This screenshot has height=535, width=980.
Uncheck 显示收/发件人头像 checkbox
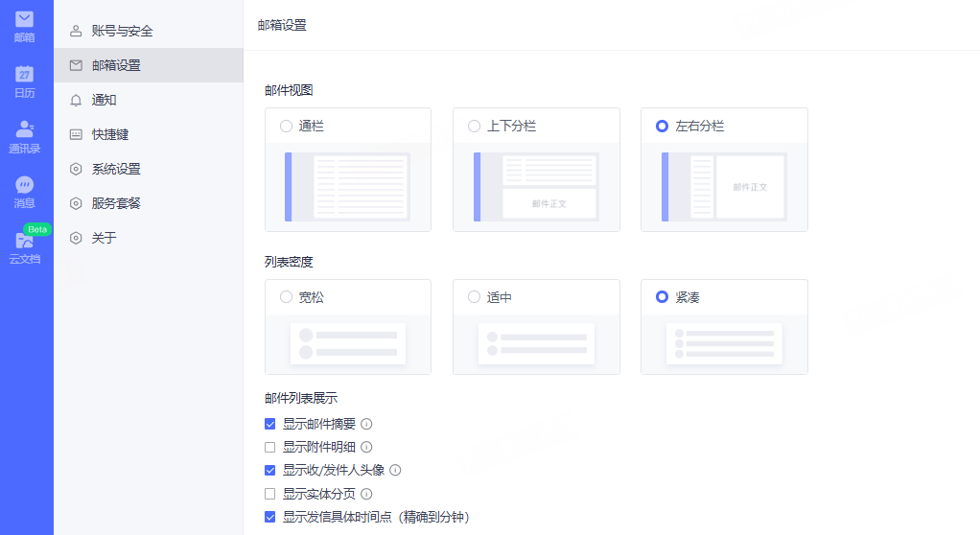[270, 470]
